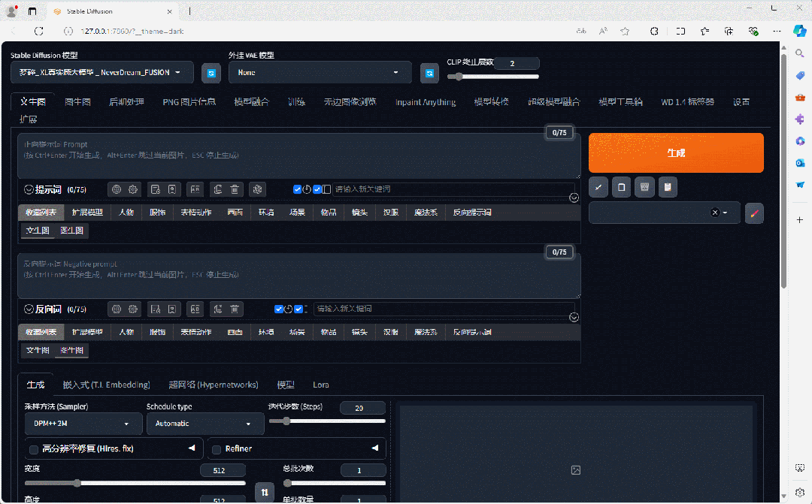Open the 超网络 (Hypernetworks) tab

[x=214, y=385]
